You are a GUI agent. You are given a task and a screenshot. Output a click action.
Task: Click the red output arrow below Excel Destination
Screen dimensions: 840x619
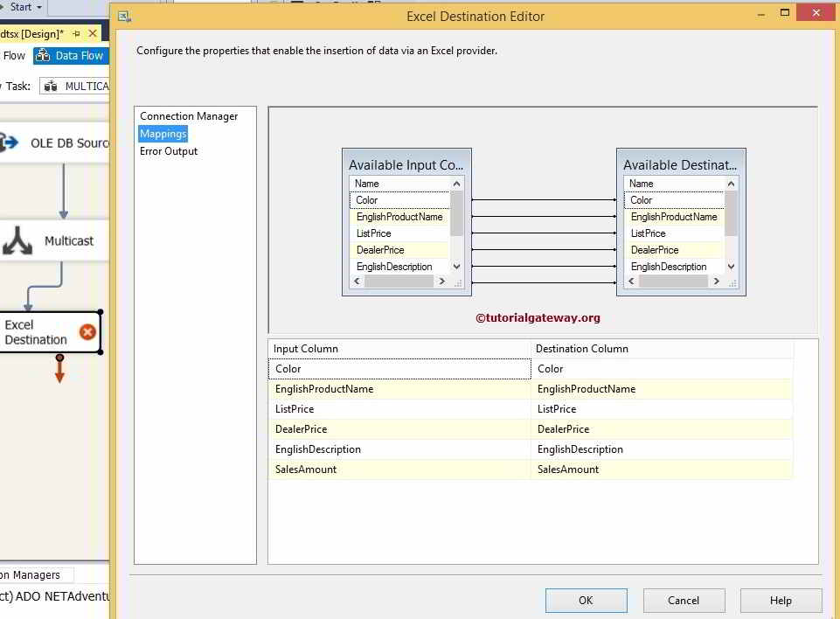pos(59,367)
